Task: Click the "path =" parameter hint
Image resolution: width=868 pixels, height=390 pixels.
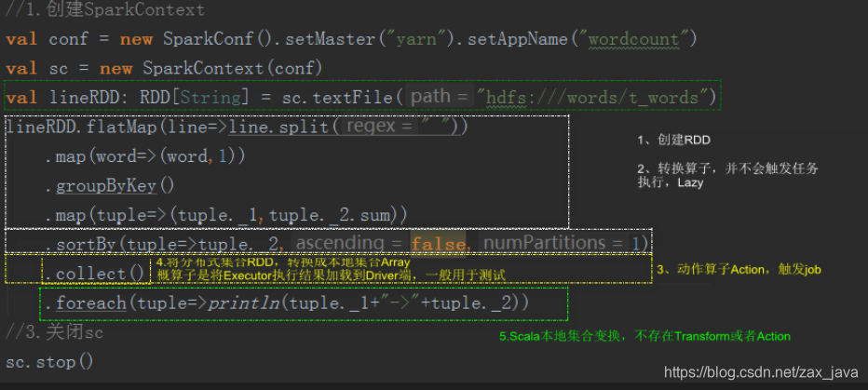Action: click(x=440, y=97)
